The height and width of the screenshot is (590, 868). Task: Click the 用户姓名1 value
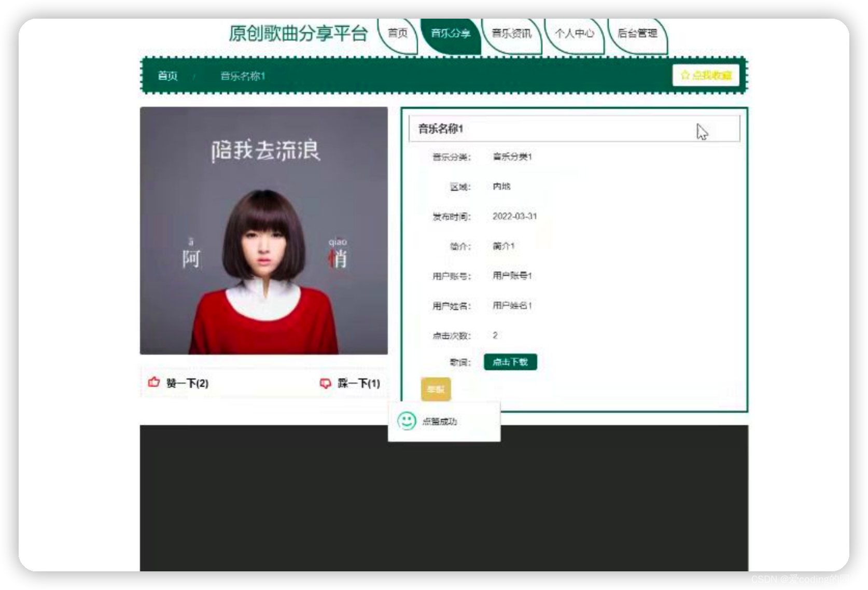512,305
